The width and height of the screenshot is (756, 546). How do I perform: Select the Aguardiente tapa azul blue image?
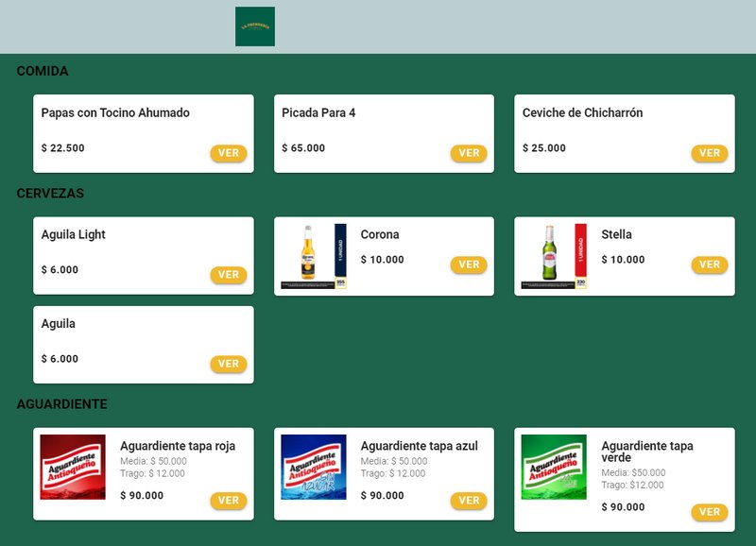pos(314,467)
